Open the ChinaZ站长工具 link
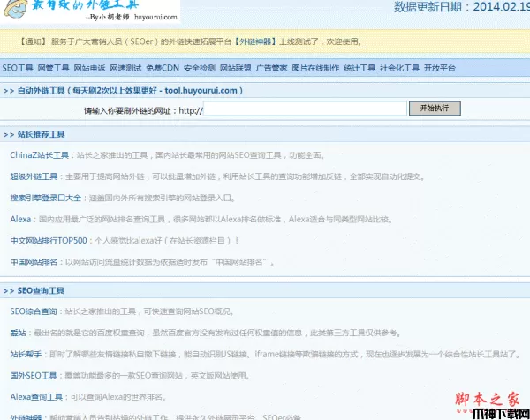The width and height of the screenshot is (530, 420). tap(39, 154)
